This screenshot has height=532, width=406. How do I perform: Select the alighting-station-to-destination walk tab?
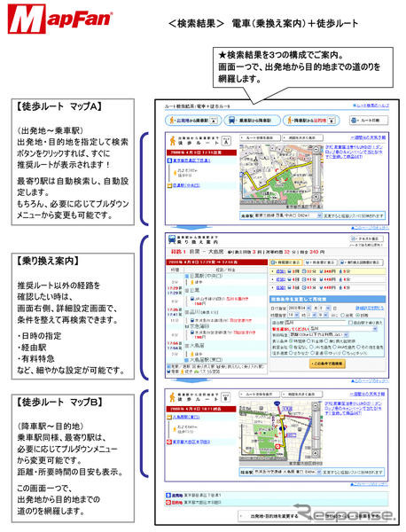[x=311, y=120]
